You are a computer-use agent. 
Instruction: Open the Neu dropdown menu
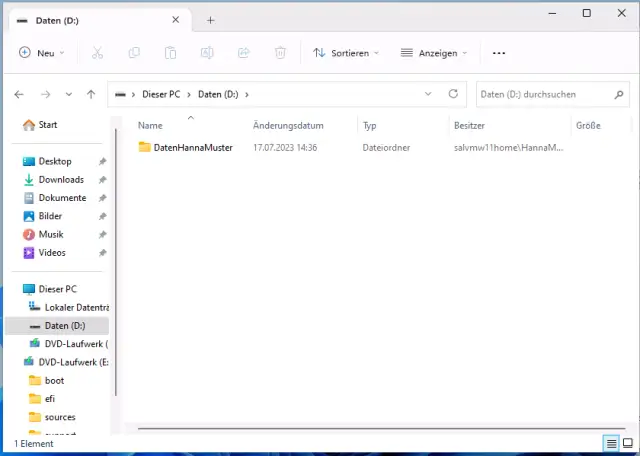point(42,53)
